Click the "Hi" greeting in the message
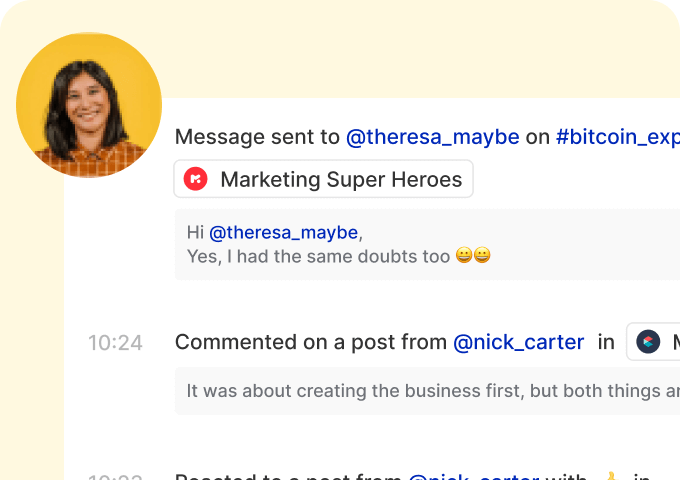Viewport: 680px width, 480px height. [195, 233]
